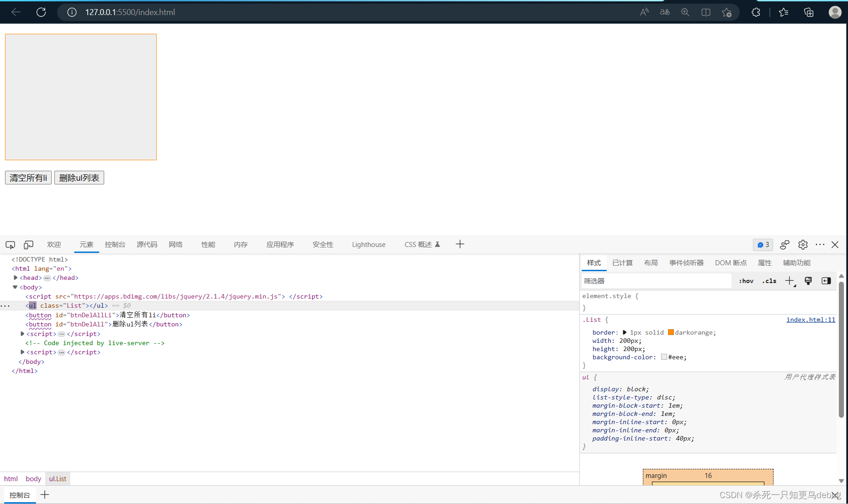Open the 属性 tab
The width and height of the screenshot is (848, 504).
click(x=764, y=263)
